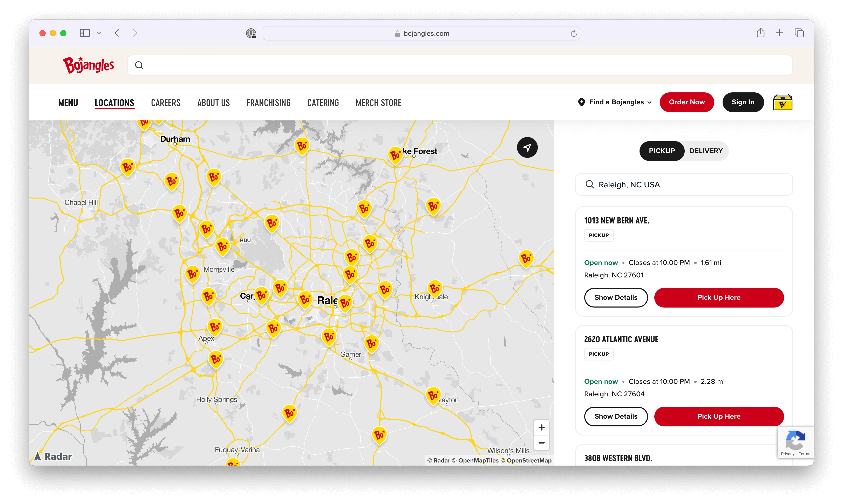The width and height of the screenshot is (843, 504).
Task: Open the FRANCHISING nav item
Action: click(x=269, y=103)
